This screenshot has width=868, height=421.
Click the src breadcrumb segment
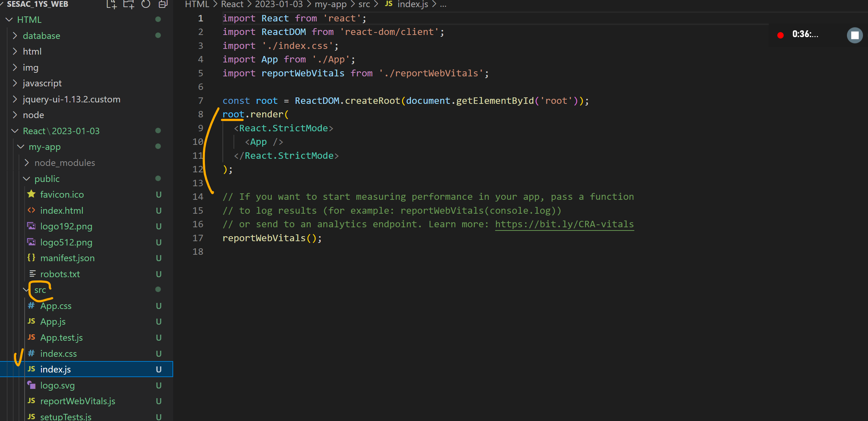[x=364, y=4]
